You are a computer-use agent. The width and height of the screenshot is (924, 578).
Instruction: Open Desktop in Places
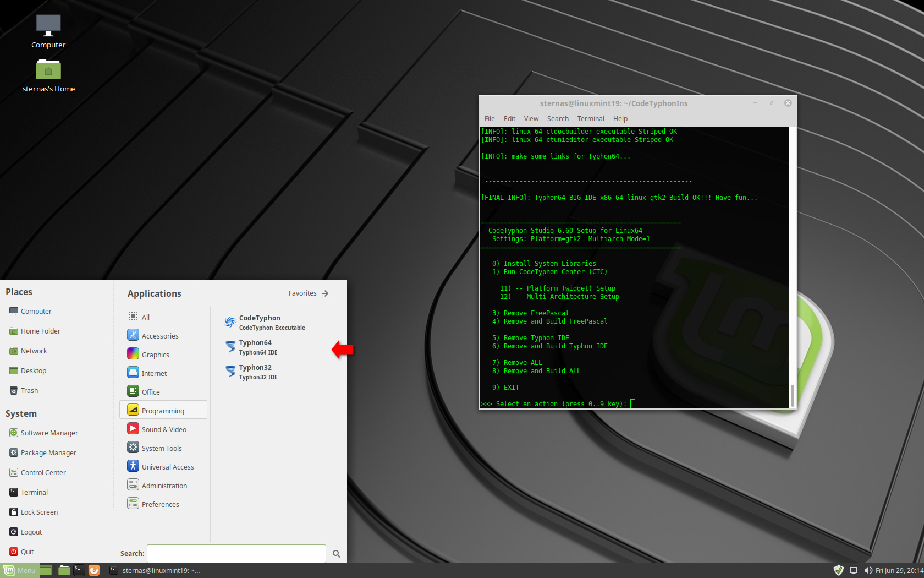pyautogui.click(x=28, y=370)
